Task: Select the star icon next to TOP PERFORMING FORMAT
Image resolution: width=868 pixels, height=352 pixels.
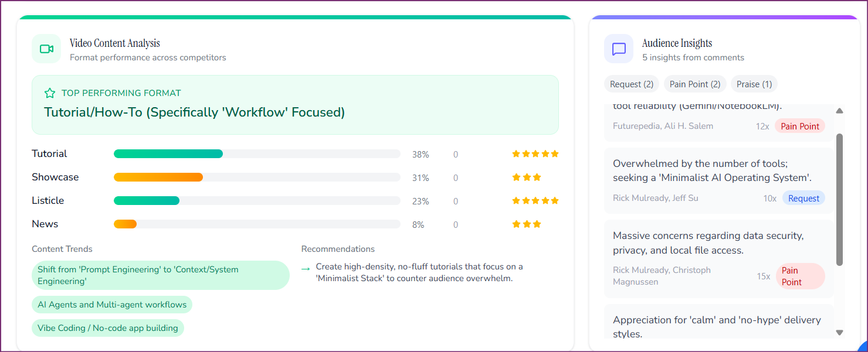Action: (50, 93)
